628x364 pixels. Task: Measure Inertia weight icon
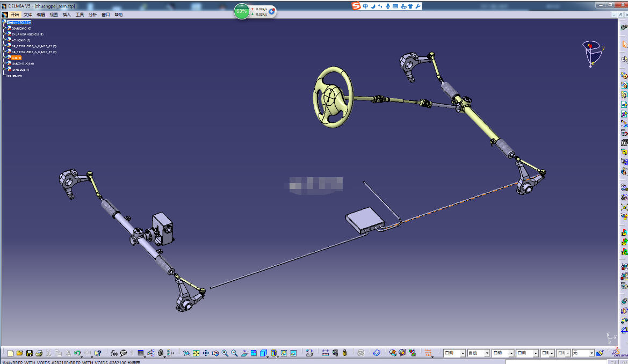(344, 353)
